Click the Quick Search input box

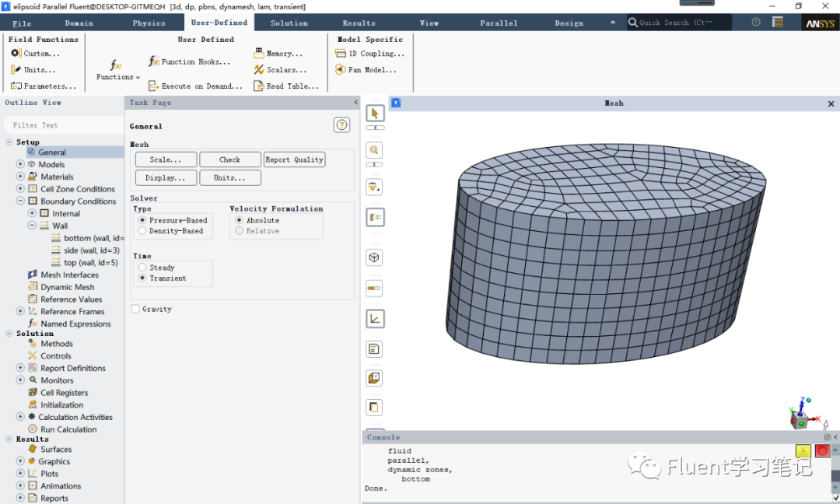[678, 23]
